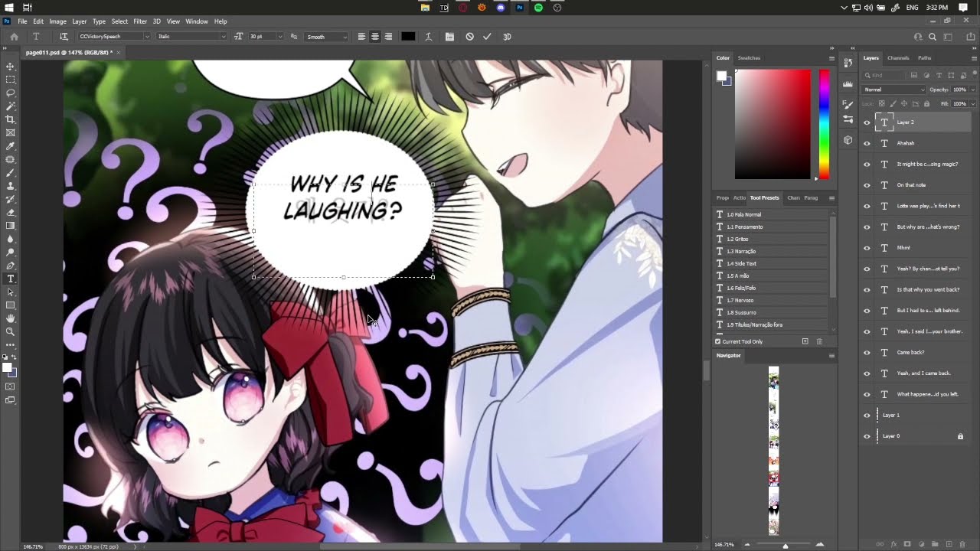The width and height of the screenshot is (980, 551).
Task: Select the Crop tool
Action: pos(11,119)
